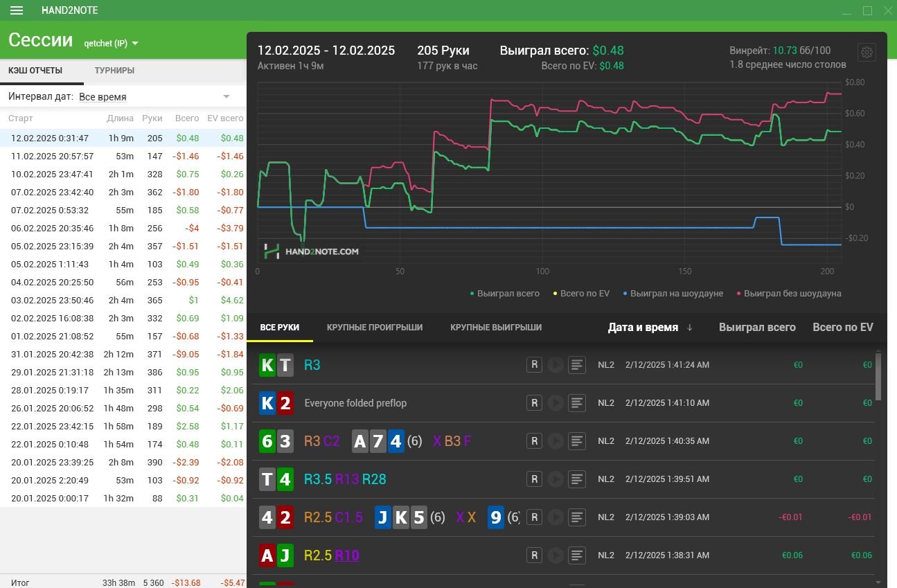Toggle sort arrow next to Дата и время
This screenshot has height=588, width=897.
tap(689, 328)
